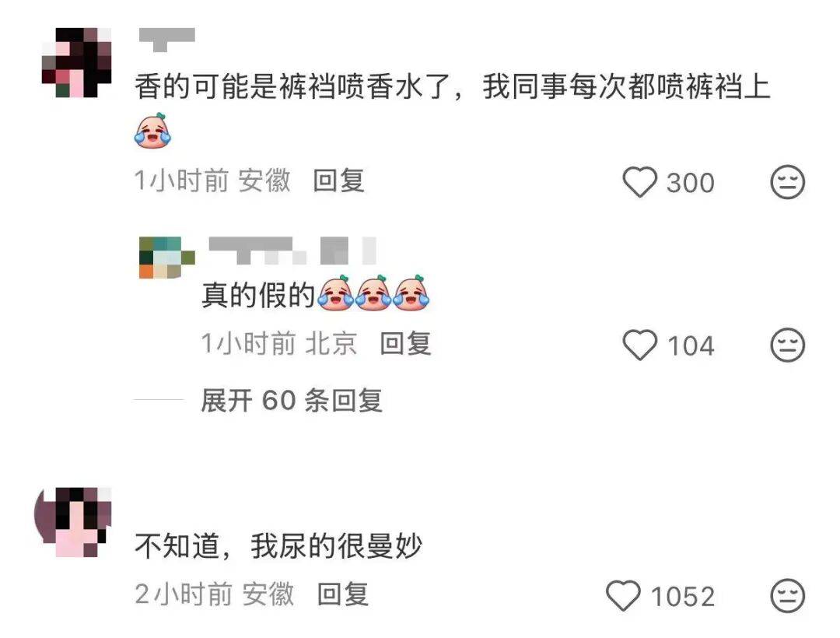This screenshot has width=840, height=638.
Task: Expand 展开 60 条回复 thread
Action: tap(292, 400)
